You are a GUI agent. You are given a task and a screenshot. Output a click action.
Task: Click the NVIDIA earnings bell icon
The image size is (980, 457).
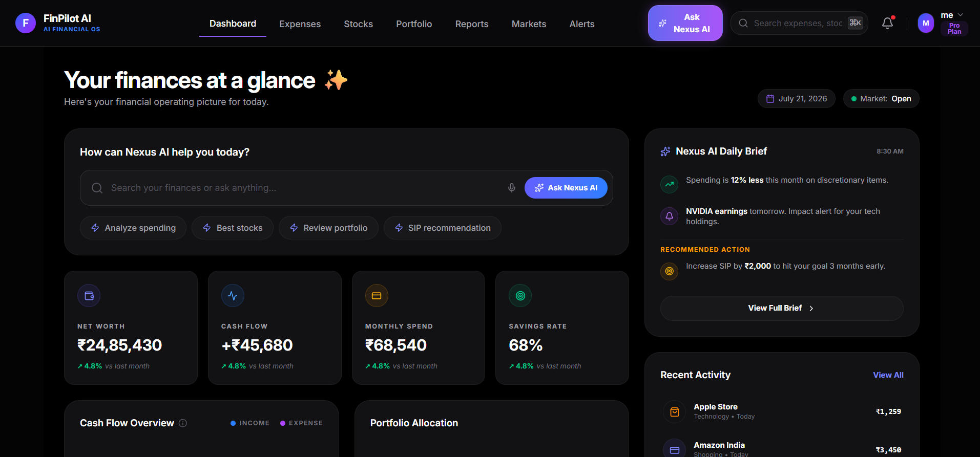click(669, 216)
